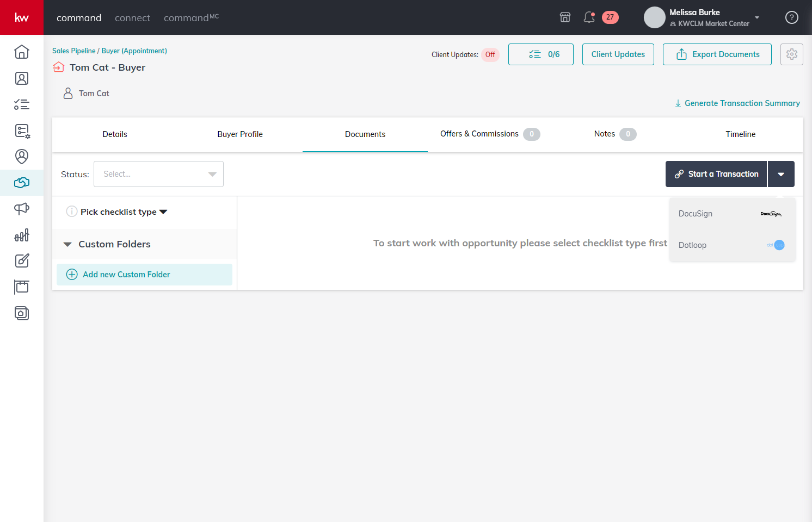Open the megaphone Campaigns icon in sidebar
This screenshot has width=812, height=522.
point(22,209)
